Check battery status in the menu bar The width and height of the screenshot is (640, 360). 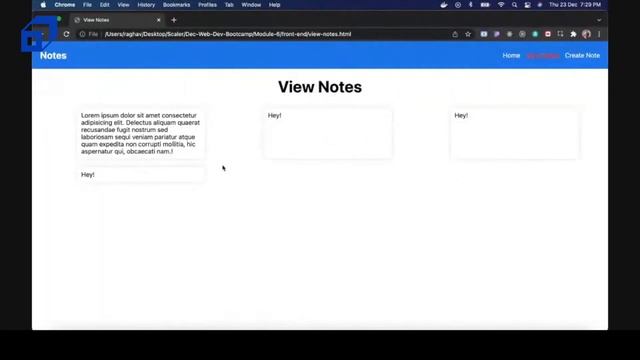point(485,5)
